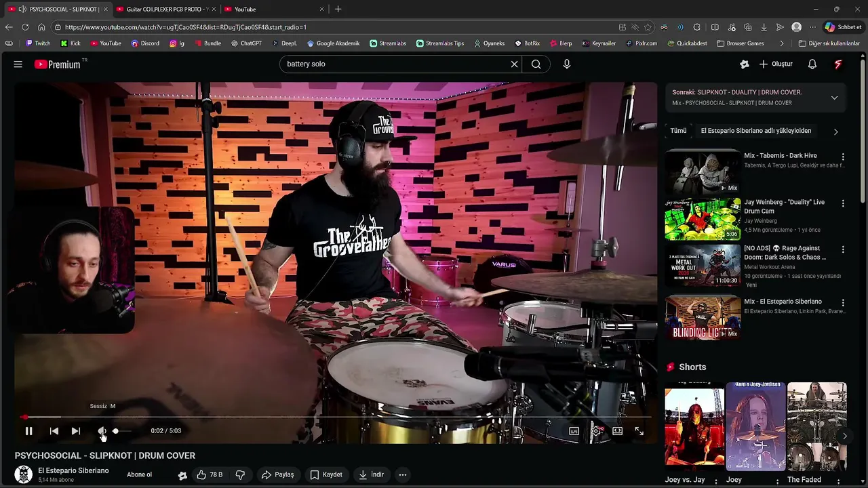Dislike the video with thumbs-down
The height and width of the screenshot is (488, 868).
point(240,475)
